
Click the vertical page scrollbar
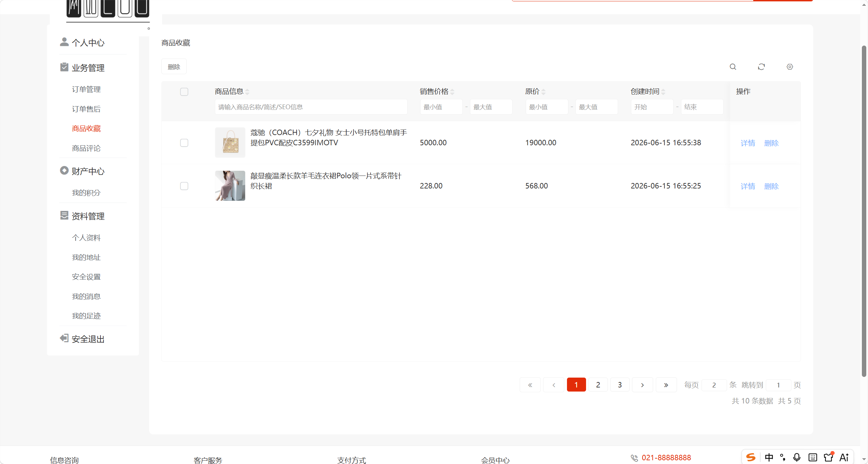864,211
